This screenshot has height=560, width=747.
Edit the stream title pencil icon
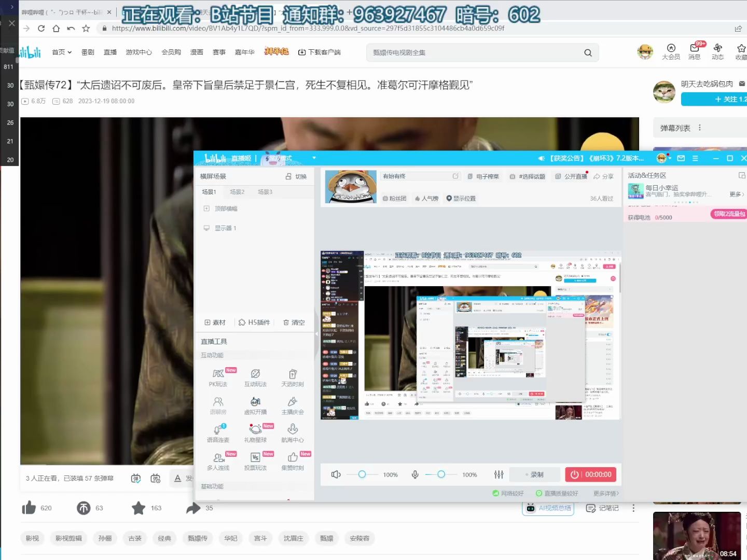point(455,176)
